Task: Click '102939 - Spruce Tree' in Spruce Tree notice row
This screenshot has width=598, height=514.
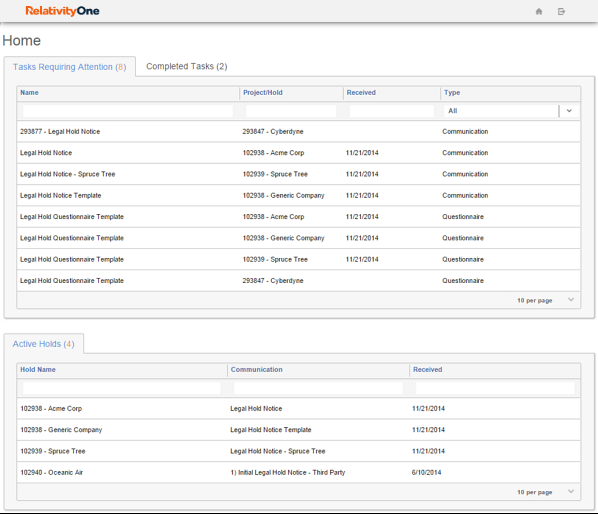Action: point(275,174)
